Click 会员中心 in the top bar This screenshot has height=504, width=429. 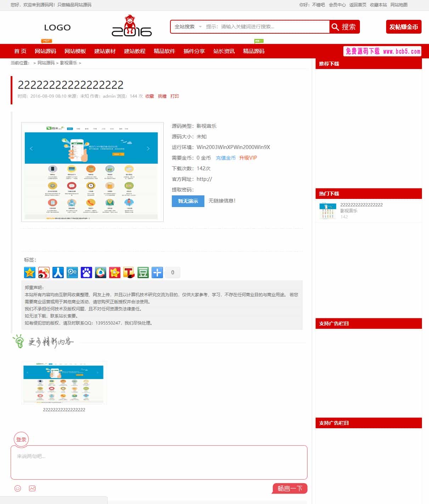[337, 5]
